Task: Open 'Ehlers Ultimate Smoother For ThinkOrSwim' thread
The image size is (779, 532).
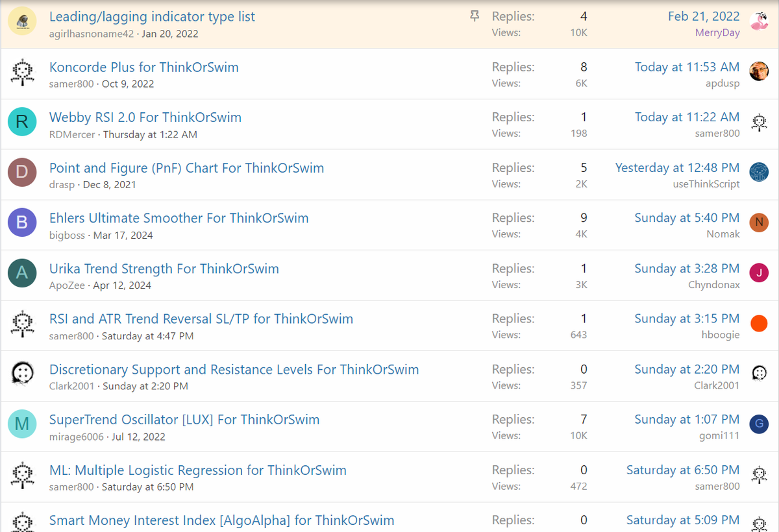Action: click(x=179, y=218)
